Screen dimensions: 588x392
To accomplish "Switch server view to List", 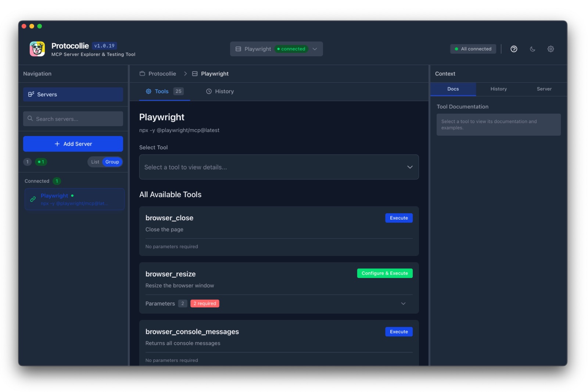I will coord(95,162).
